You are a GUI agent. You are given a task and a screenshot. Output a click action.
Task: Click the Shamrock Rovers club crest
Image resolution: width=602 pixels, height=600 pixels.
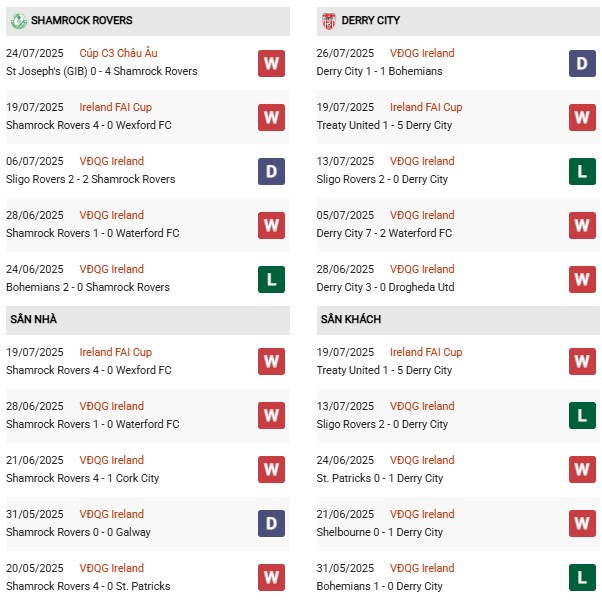coord(18,20)
